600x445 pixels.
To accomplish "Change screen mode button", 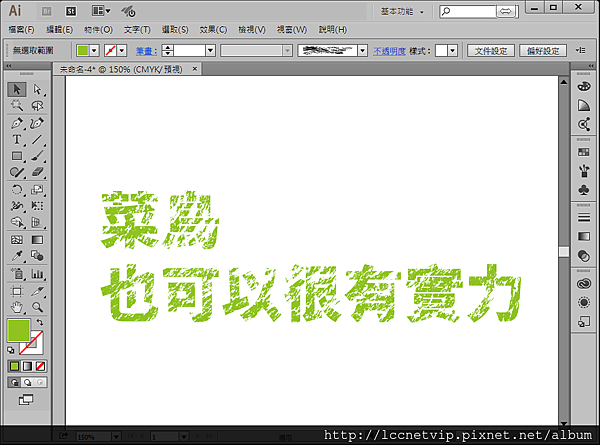I will click(x=26, y=400).
